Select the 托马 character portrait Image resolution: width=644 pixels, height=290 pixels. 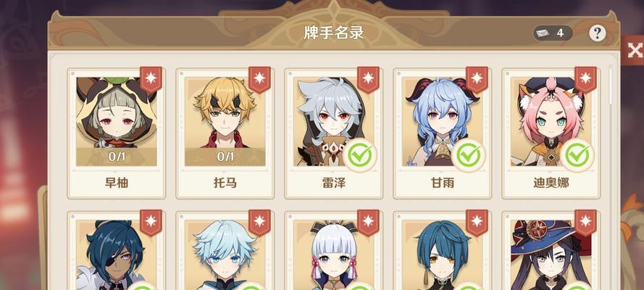point(225,122)
